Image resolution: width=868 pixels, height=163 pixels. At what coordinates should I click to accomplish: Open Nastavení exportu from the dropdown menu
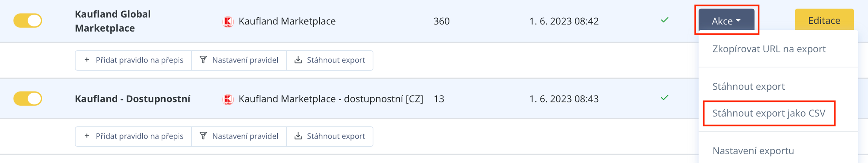click(753, 151)
